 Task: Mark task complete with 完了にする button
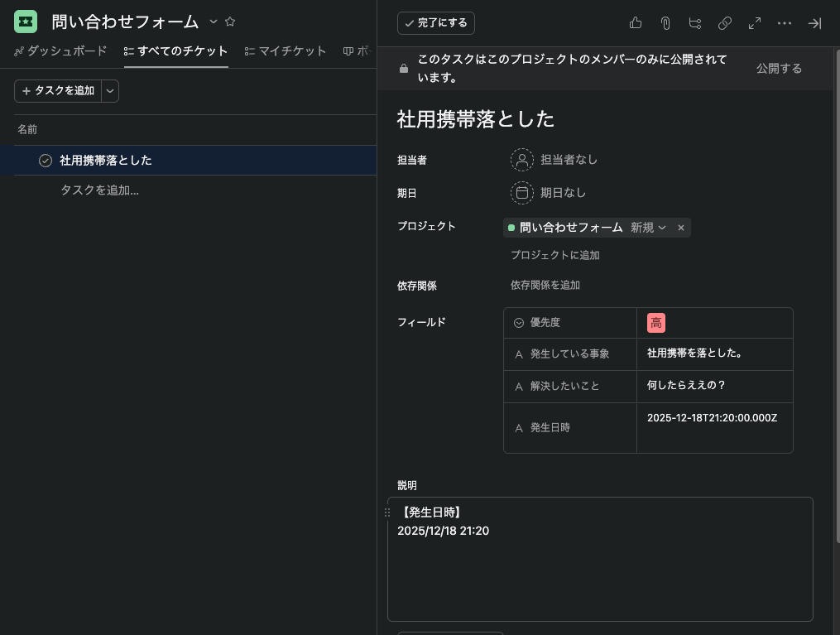point(436,23)
